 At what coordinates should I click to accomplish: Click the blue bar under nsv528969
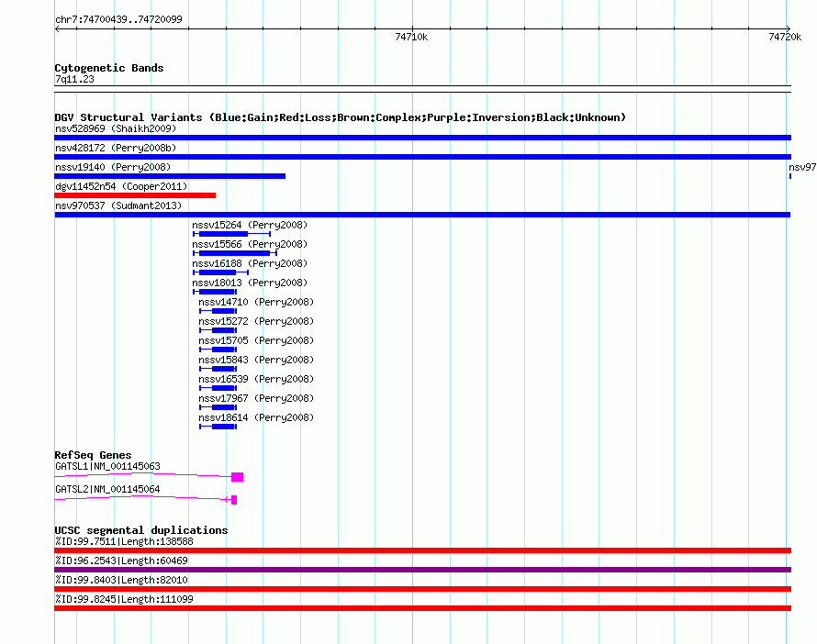pyautogui.click(x=422, y=138)
